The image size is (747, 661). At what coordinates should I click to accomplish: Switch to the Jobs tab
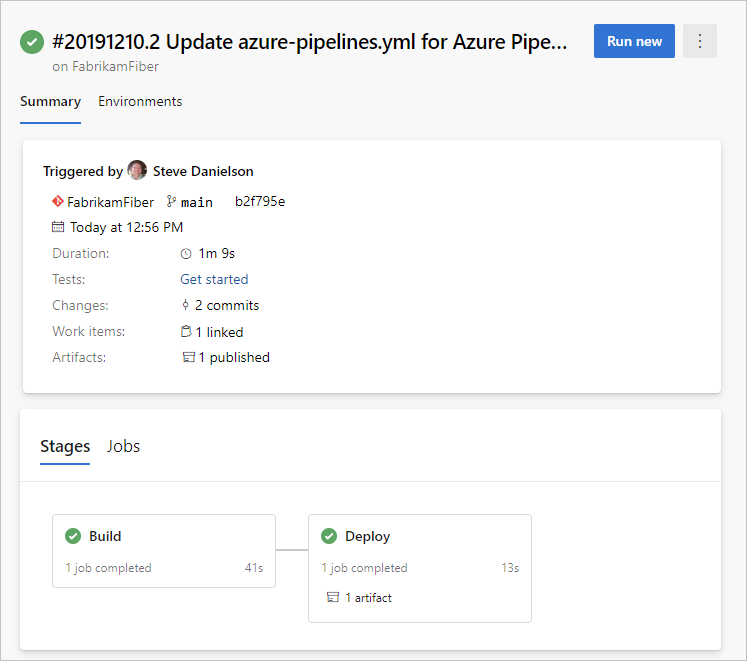[123, 447]
